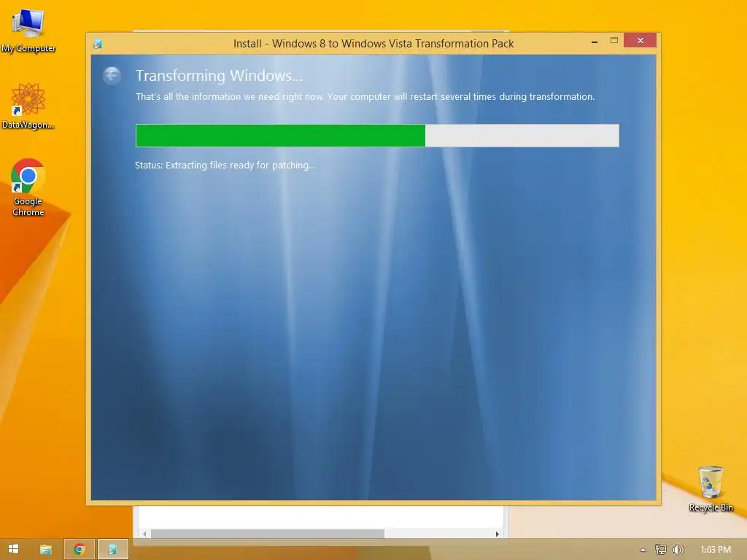Open My Computer desktop icon
Image resolution: width=747 pixels, height=560 pixels.
click(x=28, y=31)
